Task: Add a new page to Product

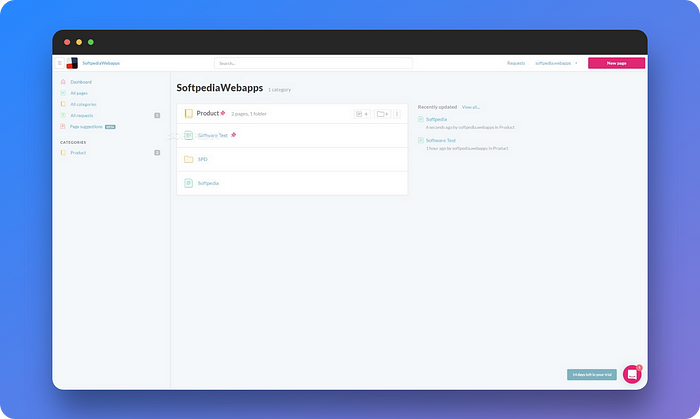Action: pos(362,114)
